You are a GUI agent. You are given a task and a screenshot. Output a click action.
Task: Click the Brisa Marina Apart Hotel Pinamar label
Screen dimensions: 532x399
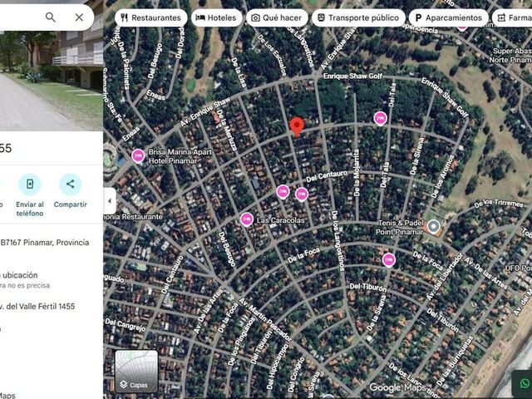(180, 156)
